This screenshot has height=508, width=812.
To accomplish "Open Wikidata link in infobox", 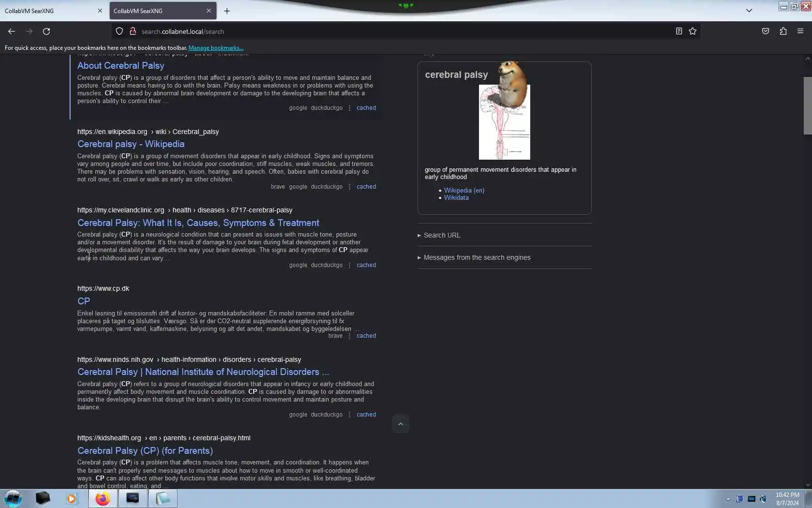I will tap(456, 197).
